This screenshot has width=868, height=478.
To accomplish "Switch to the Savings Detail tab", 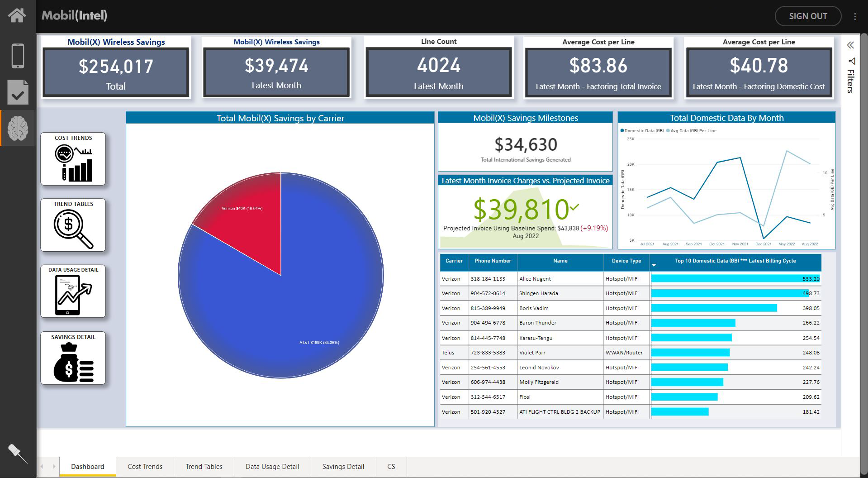I will 343,466.
